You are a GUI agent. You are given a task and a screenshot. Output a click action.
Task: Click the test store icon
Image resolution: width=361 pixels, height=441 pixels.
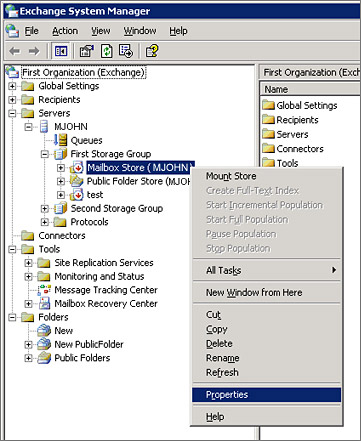point(77,195)
